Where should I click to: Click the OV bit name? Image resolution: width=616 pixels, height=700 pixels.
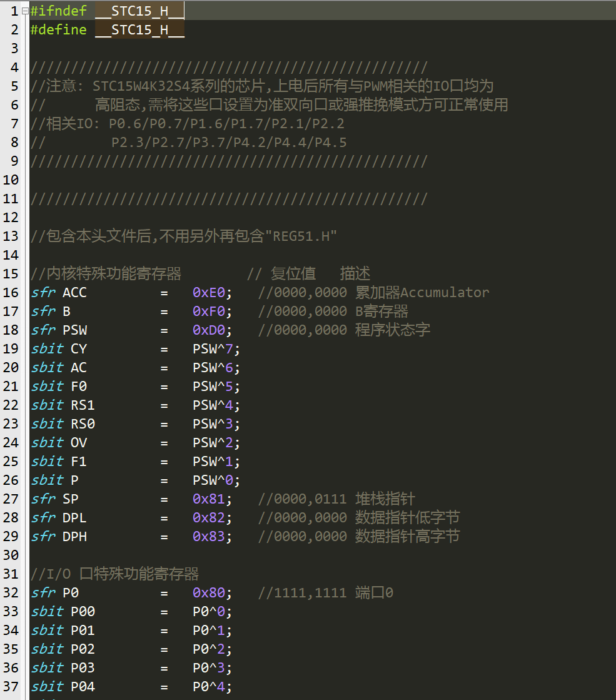(79, 442)
